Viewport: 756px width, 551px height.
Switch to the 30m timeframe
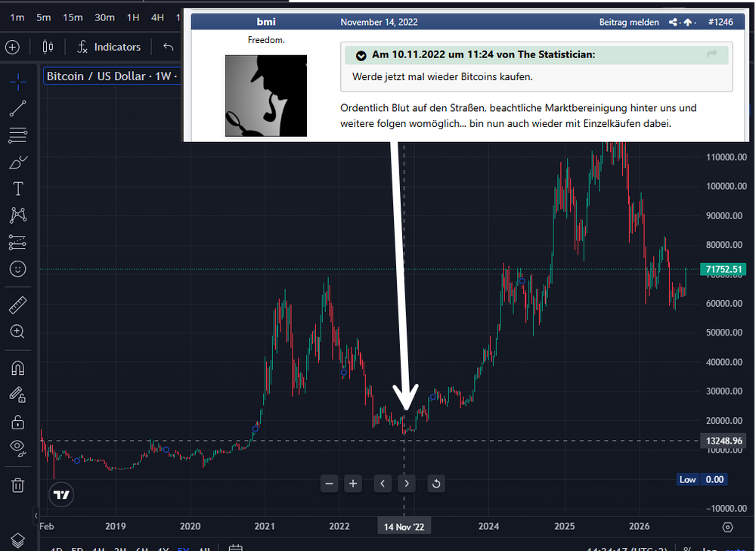pos(104,18)
